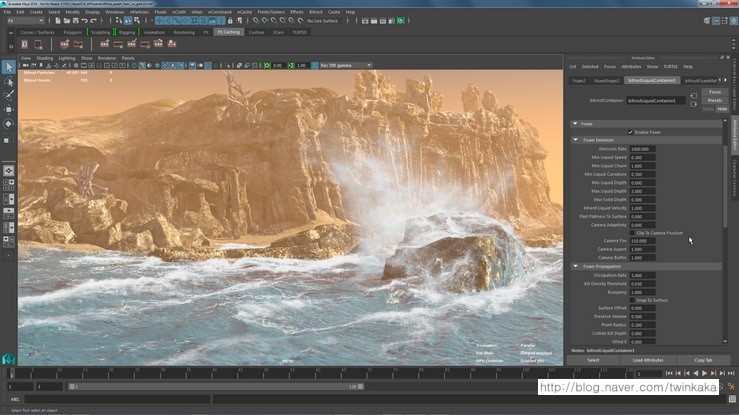Click the Dissipation Rate value field

click(x=642, y=276)
